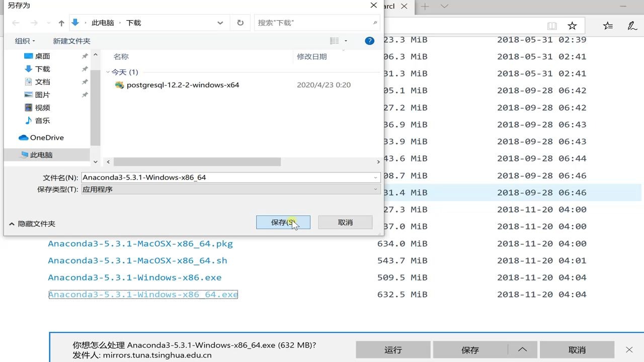The height and width of the screenshot is (362, 644).
Task: Click the search magnifier icon
Action: [375, 23]
